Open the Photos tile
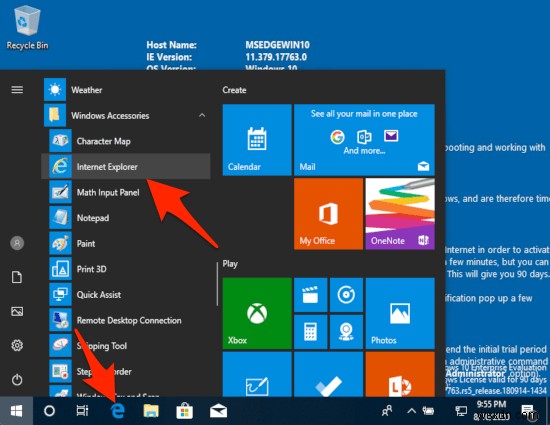550x425 pixels. point(400,313)
